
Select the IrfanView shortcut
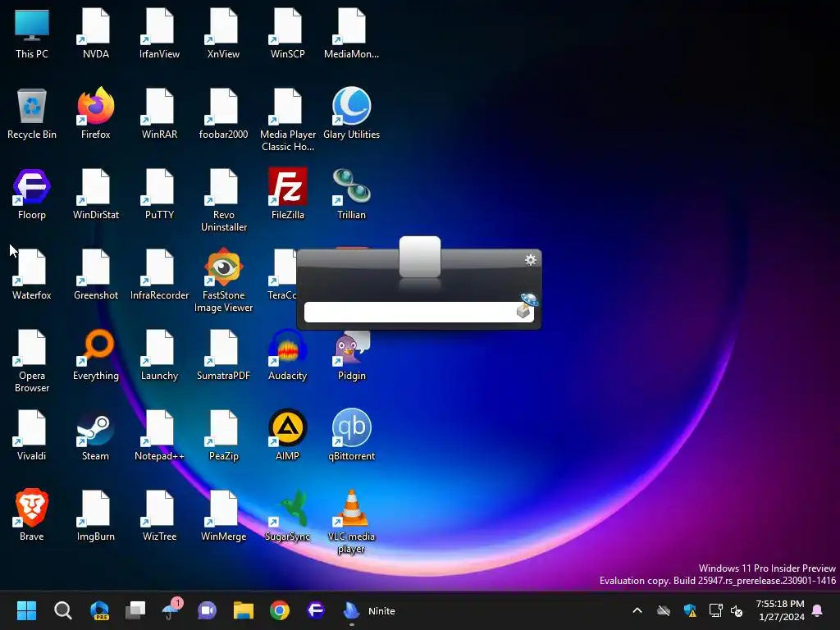point(160,34)
